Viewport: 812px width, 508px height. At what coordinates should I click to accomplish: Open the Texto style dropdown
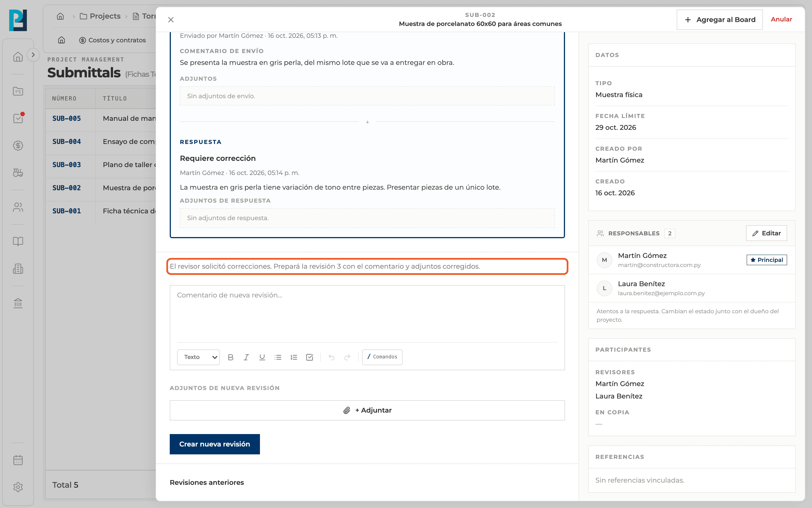(198, 357)
